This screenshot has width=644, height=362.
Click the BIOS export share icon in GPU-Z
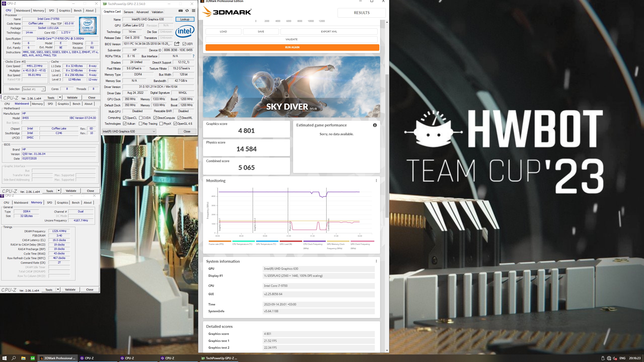(177, 44)
